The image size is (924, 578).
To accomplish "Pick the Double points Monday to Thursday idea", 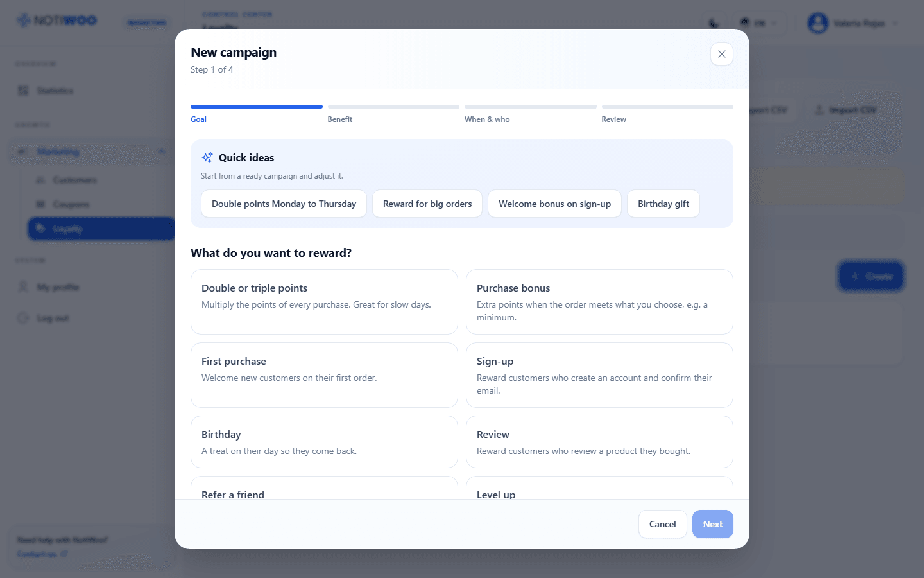I will (x=284, y=204).
